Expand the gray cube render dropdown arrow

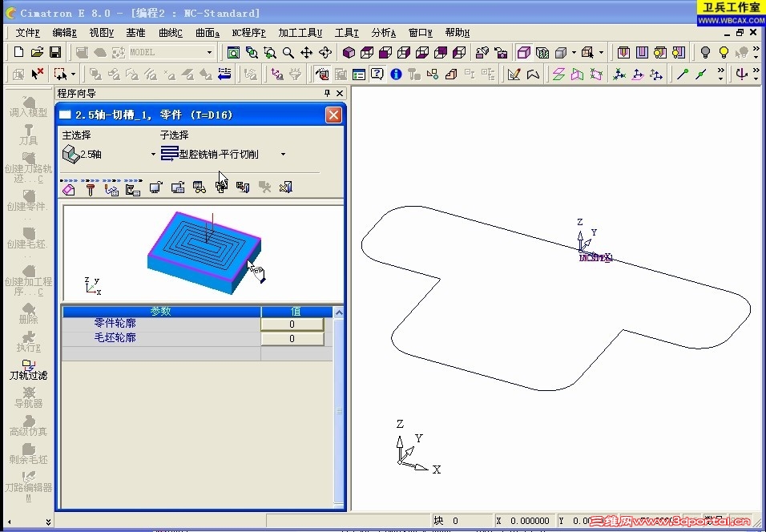tap(574, 52)
